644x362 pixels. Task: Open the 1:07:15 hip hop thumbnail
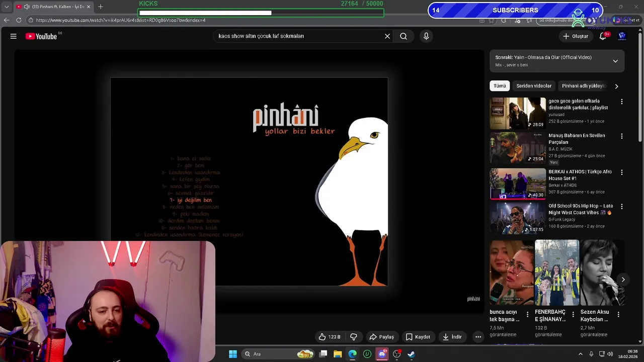(x=518, y=218)
